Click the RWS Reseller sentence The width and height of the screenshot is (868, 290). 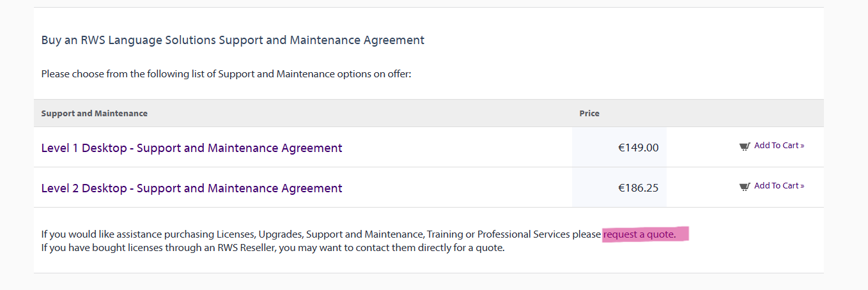(x=273, y=248)
